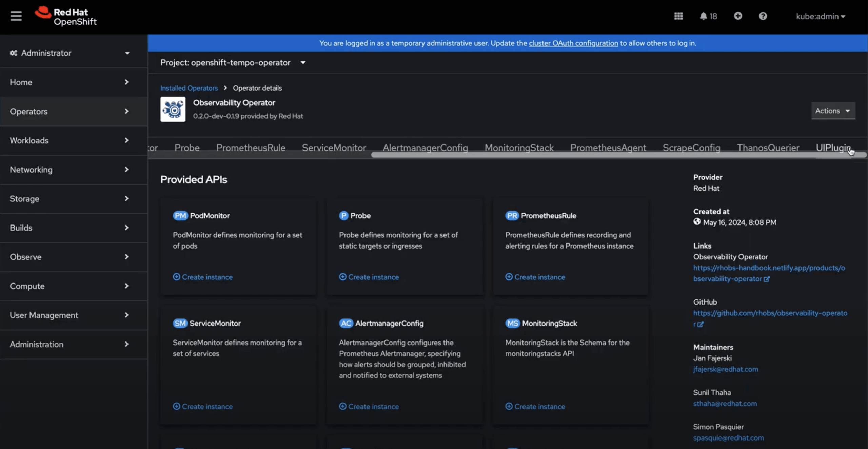The width and height of the screenshot is (868, 449).
Task: Click the Administrator perspective gear icon
Action: [x=14, y=53]
